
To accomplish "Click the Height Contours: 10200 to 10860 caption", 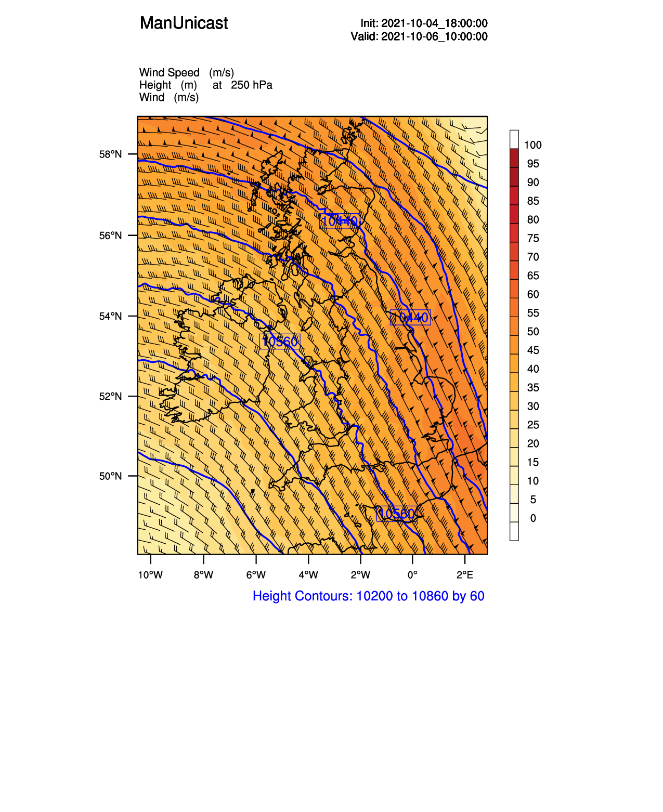I will [x=369, y=596].
